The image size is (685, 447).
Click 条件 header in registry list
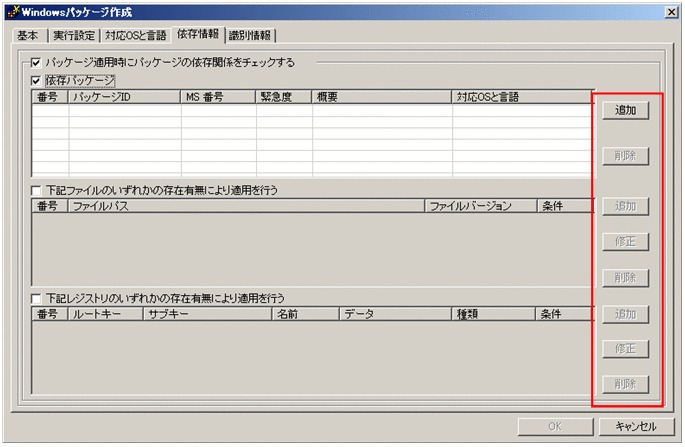coord(564,314)
